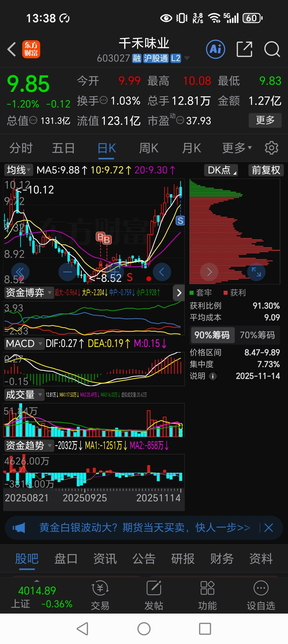Expand stock title dropdown arrow
This screenshot has width=288, height=644.
pyautogui.click(x=187, y=58)
